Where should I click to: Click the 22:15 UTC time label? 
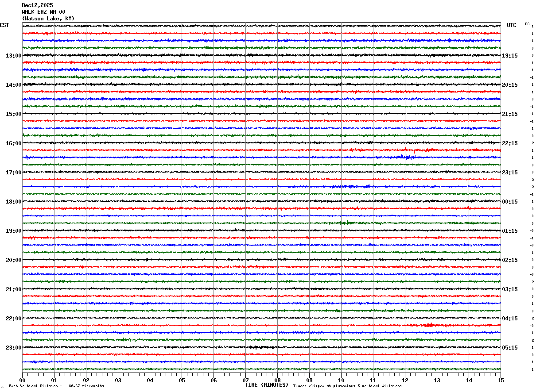tap(510, 143)
